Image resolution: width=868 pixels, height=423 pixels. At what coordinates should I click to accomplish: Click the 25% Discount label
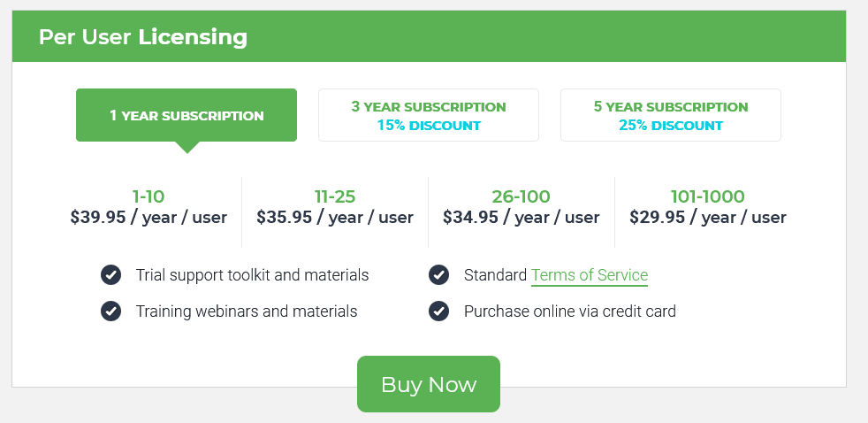[x=671, y=126]
